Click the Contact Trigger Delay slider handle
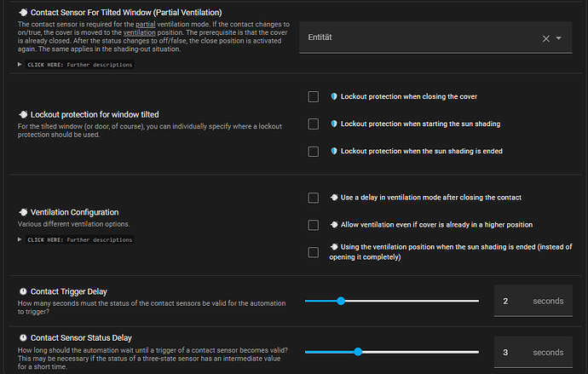 (340, 301)
